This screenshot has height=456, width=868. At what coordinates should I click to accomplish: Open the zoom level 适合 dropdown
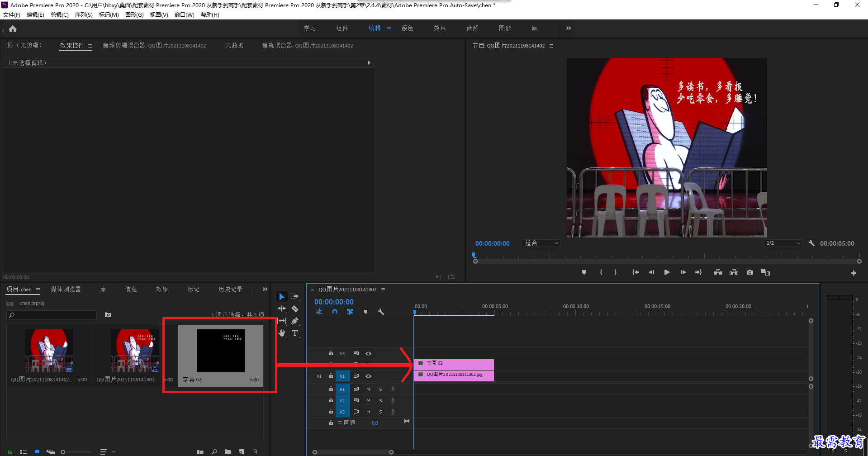coord(541,243)
